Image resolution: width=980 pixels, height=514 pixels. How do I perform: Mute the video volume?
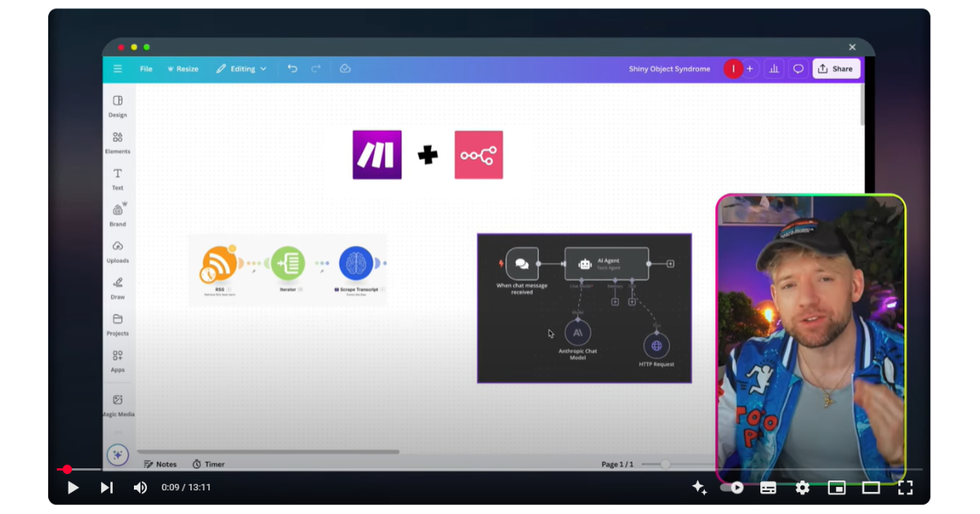139,487
